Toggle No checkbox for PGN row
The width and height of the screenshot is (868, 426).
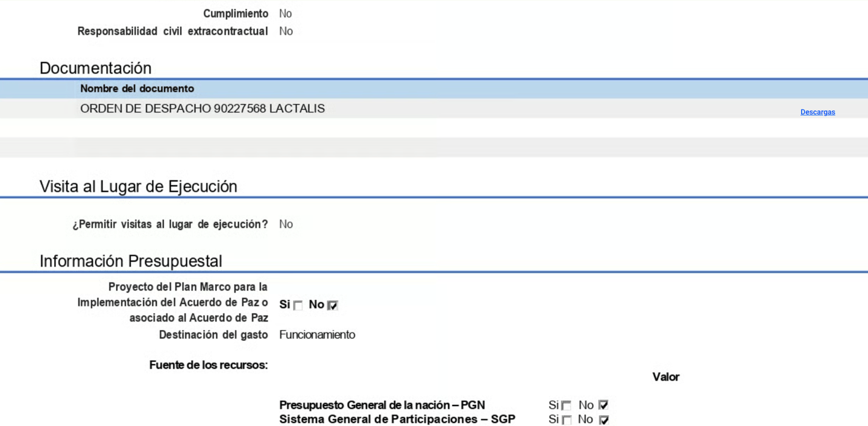pyautogui.click(x=603, y=405)
